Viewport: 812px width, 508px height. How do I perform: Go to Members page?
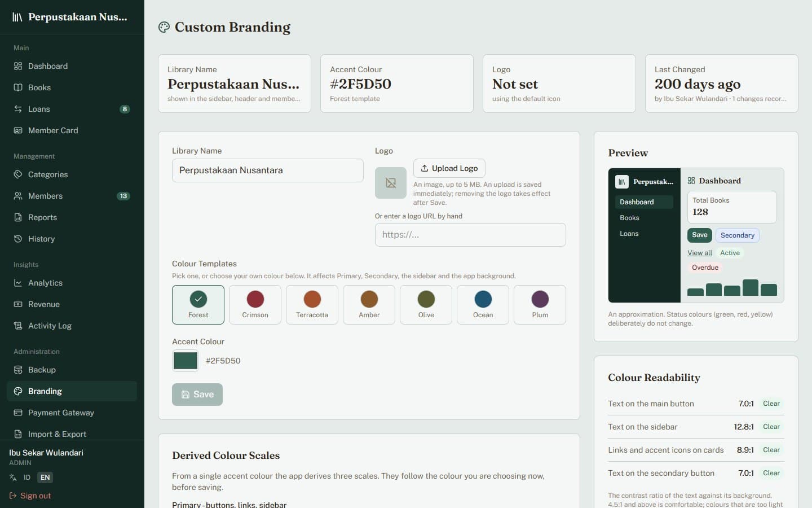[x=72, y=196]
